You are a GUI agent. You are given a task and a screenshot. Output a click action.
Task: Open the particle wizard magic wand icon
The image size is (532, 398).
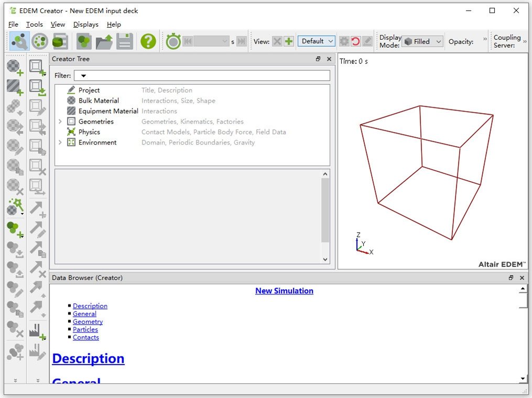[15, 207]
